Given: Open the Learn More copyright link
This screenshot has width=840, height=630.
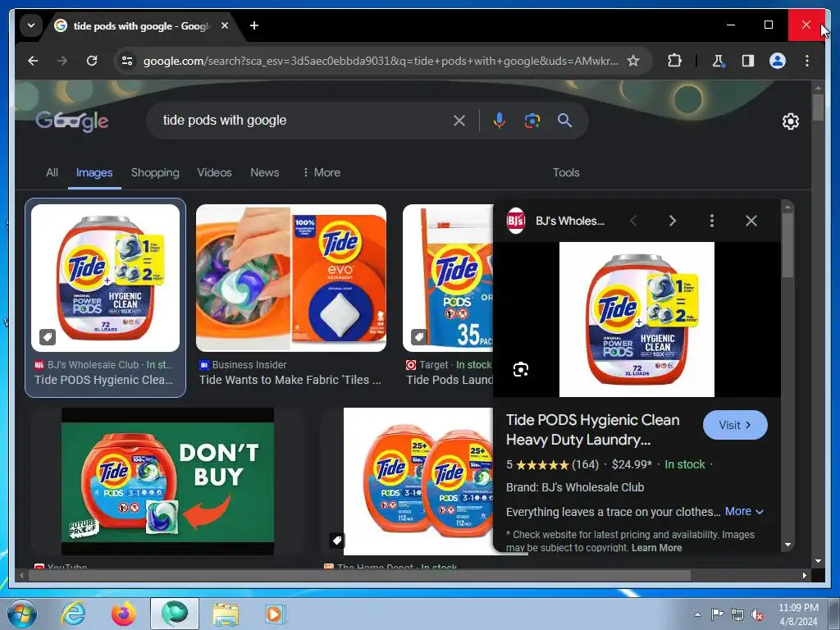Looking at the screenshot, I should click(657, 547).
